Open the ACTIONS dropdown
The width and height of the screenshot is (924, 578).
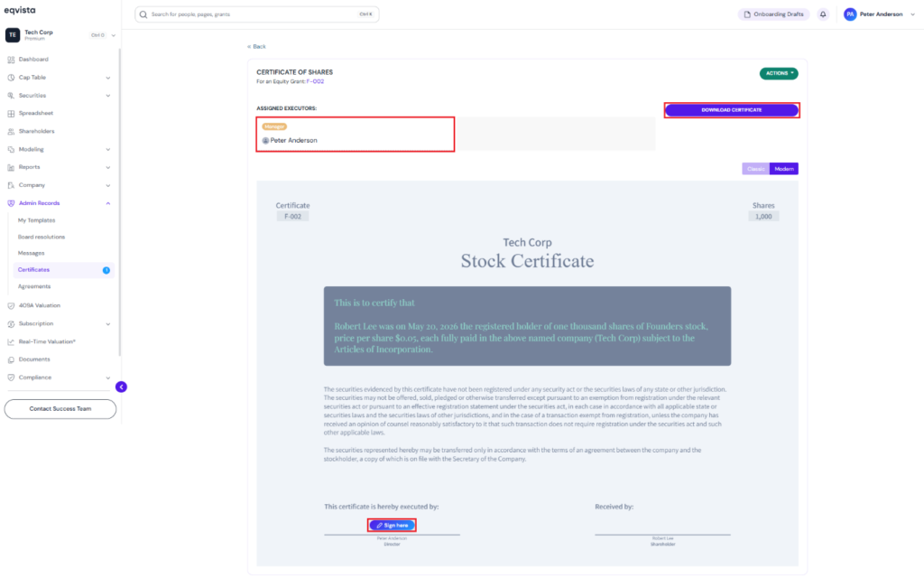[x=779, y=73]
